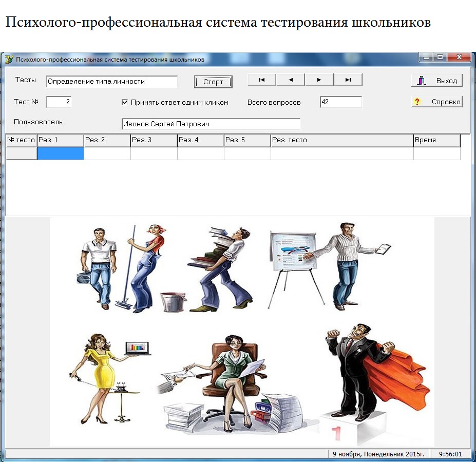Click the Всего вопросов field showing 42
Screen dimensions: 476x462
pos(341,102)
